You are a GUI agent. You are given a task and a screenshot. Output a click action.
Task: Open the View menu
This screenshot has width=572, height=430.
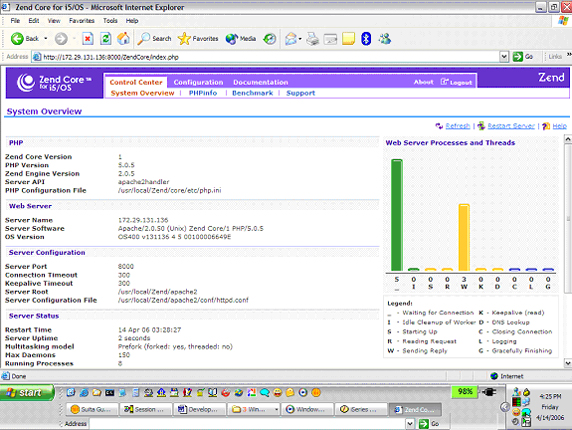coord(54,21)
